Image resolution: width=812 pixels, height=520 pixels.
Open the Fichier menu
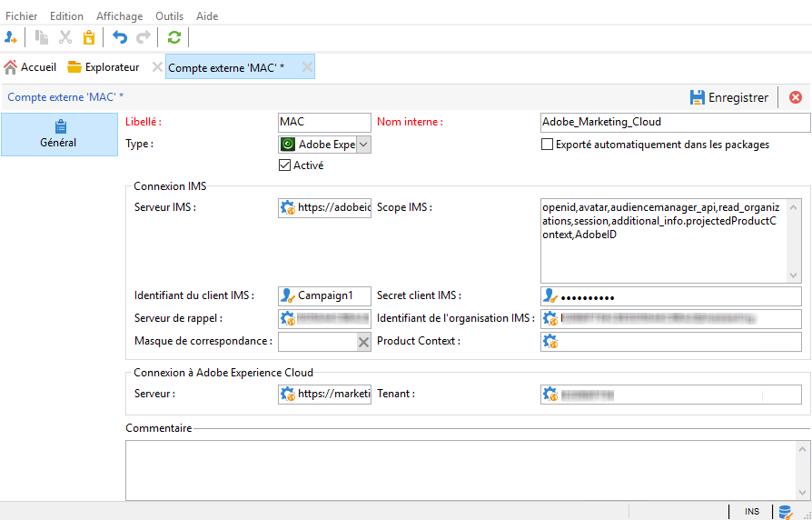(21, 16)
